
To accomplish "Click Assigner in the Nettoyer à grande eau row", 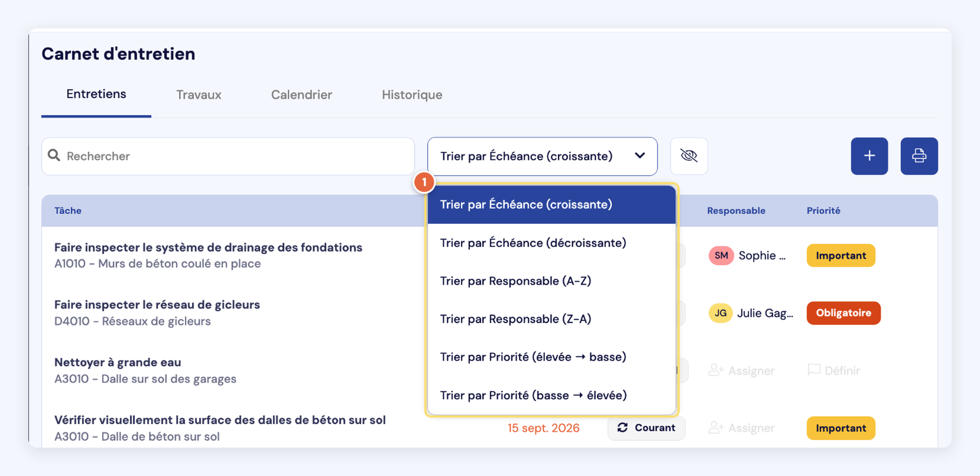I will [x=742, y=370].
